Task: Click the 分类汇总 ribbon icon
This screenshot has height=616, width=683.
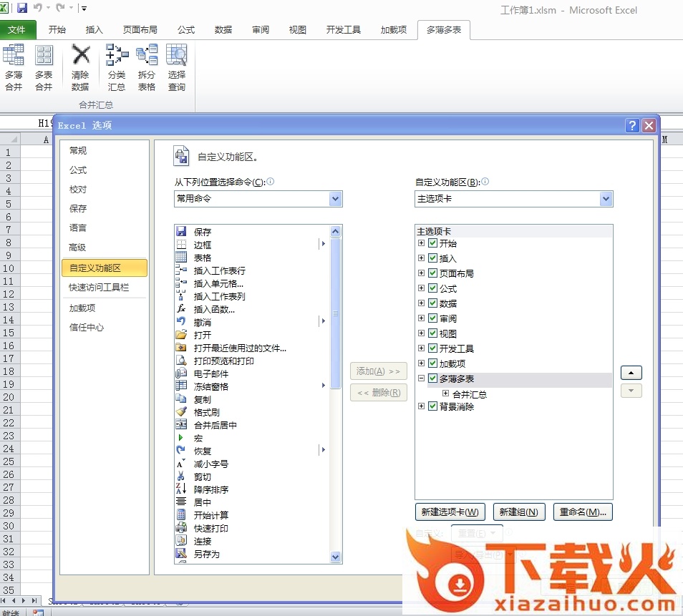Action: tap(117, 56)
